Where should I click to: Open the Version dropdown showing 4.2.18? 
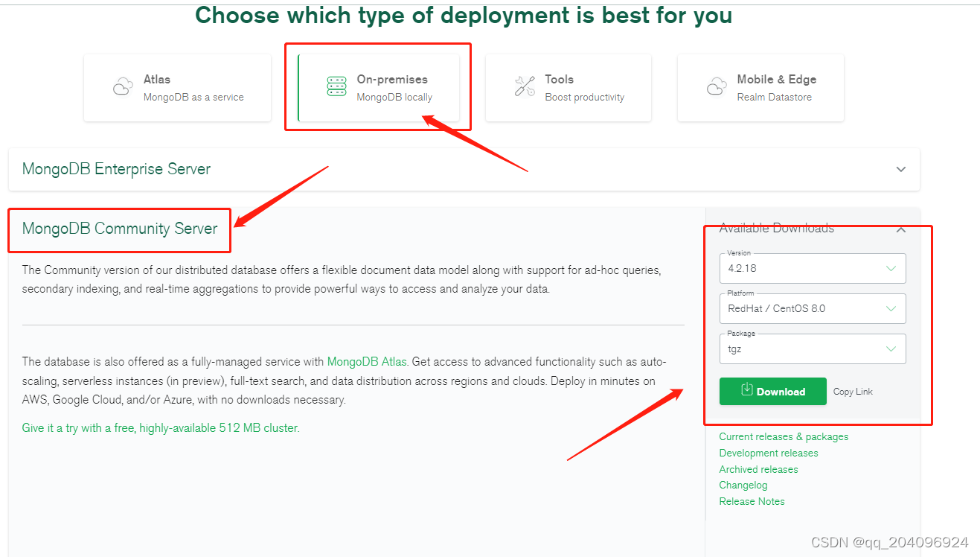(x=813, y=268)
